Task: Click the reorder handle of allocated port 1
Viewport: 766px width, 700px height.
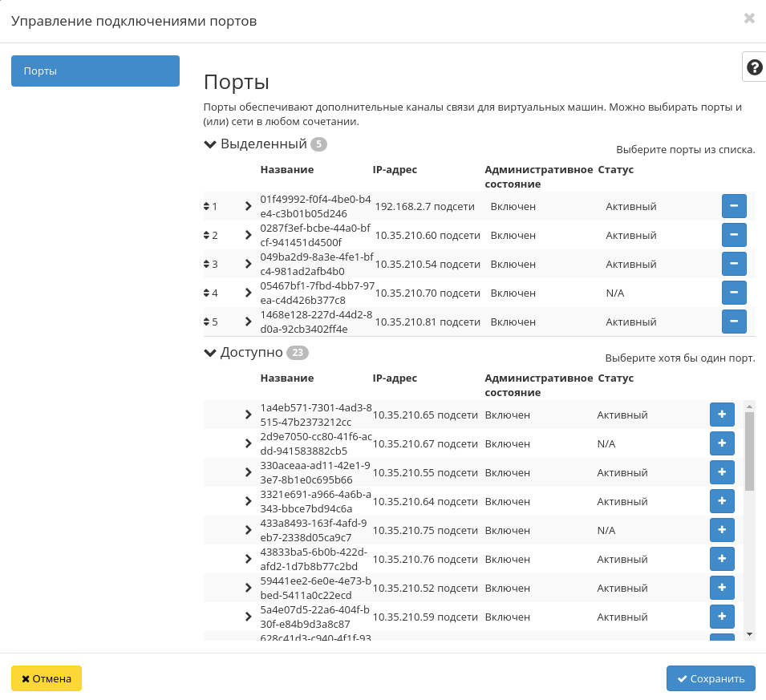Action: click(207, 206)
